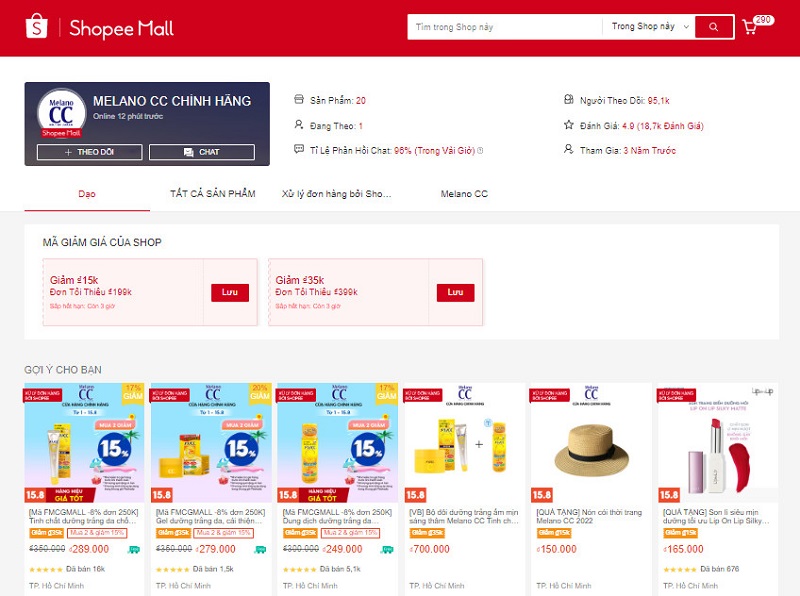Click the star icon beside Đánh Giá
Image resolution: width=800 pixels, height=596 pixels.
[569, 125]
